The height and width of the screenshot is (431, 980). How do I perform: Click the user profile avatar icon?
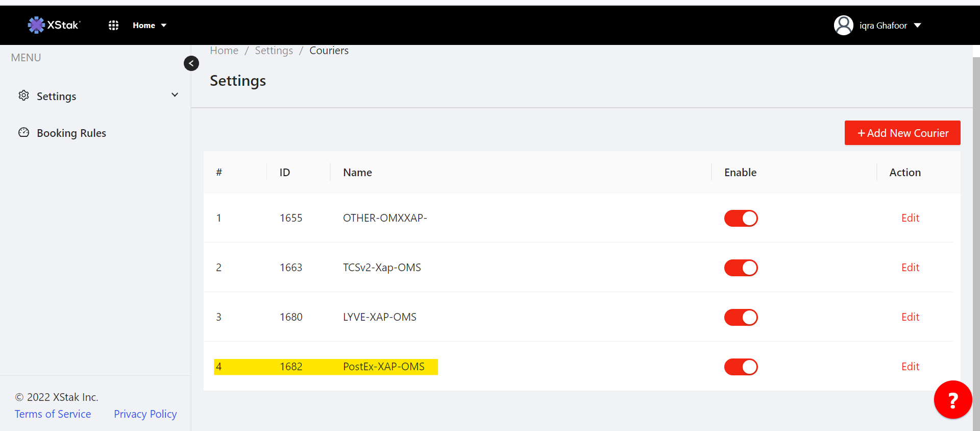[843, 26]
